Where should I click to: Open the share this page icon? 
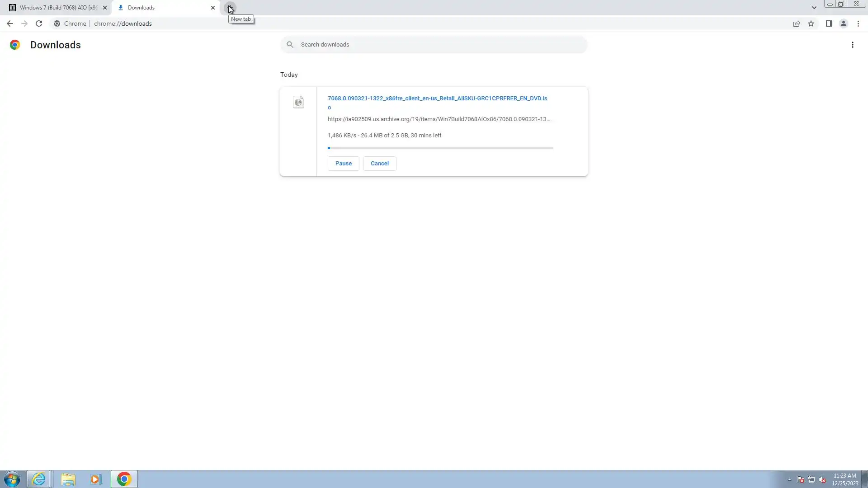click(x=797, y=23)
